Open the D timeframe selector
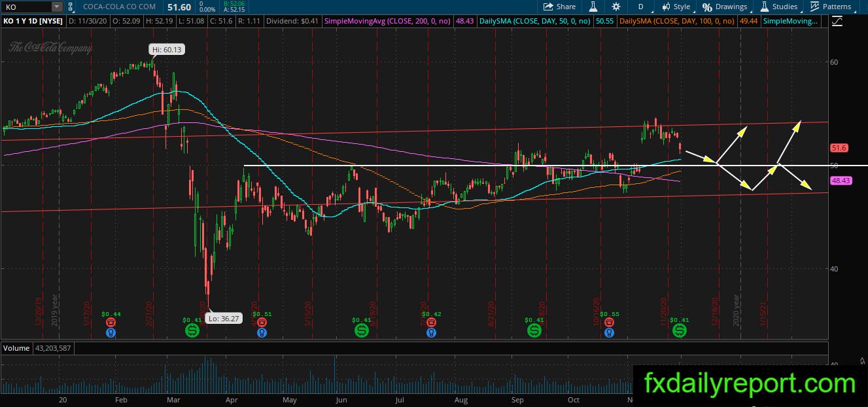The width and height of the screenshot is (868, 407). [640, 7]
